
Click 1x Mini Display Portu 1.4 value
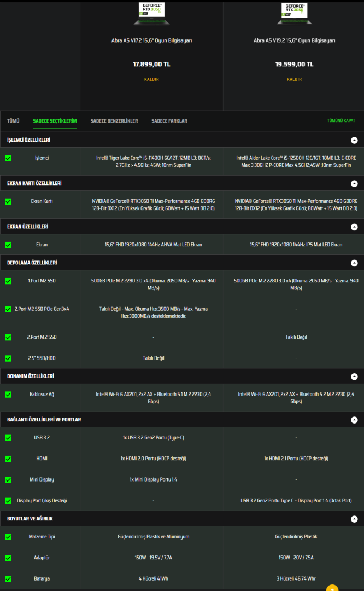pos(154,479)
